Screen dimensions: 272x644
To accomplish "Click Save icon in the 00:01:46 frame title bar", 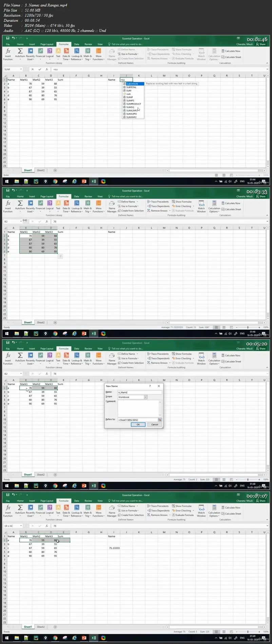I will [x=7, y=38].
